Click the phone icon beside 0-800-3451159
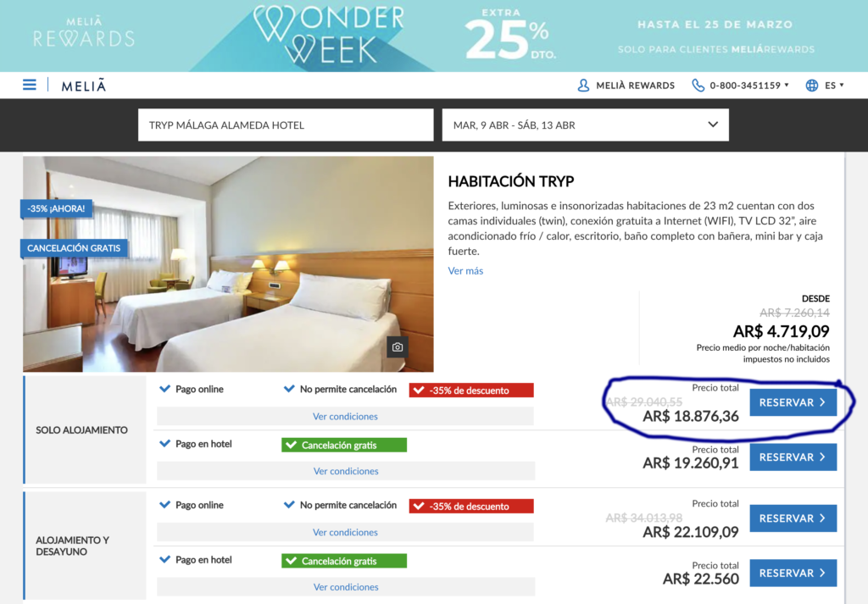The image size is (868, 604). [x=698, y=86]
